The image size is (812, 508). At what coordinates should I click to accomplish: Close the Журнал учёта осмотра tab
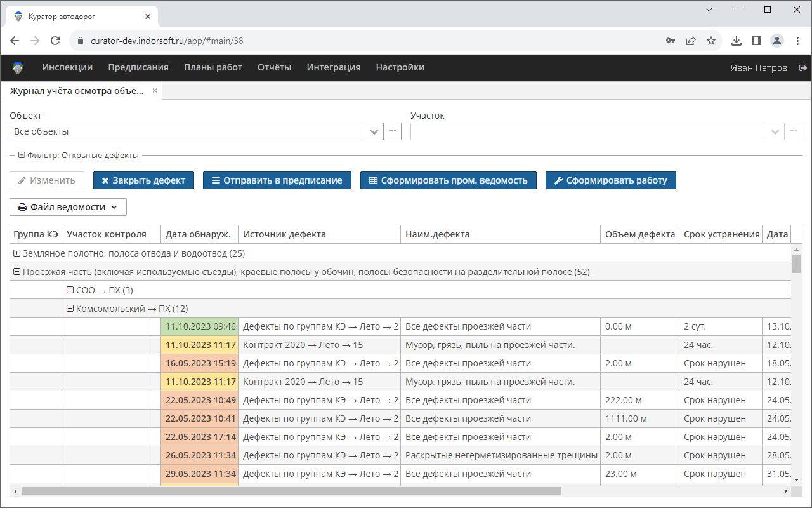(155, 91)
